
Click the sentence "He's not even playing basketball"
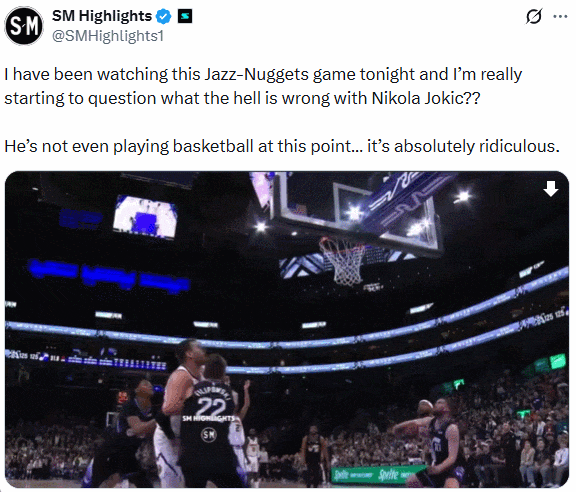tap(282, 146)
